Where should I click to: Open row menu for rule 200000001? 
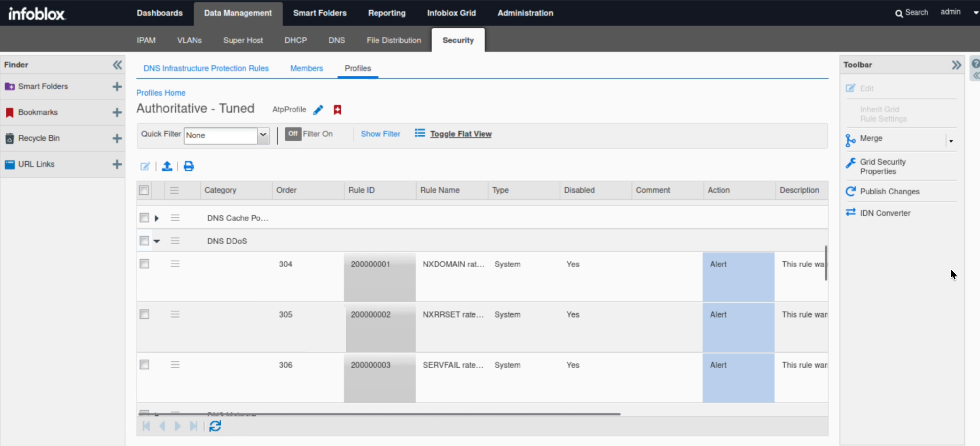pos(175,264)
